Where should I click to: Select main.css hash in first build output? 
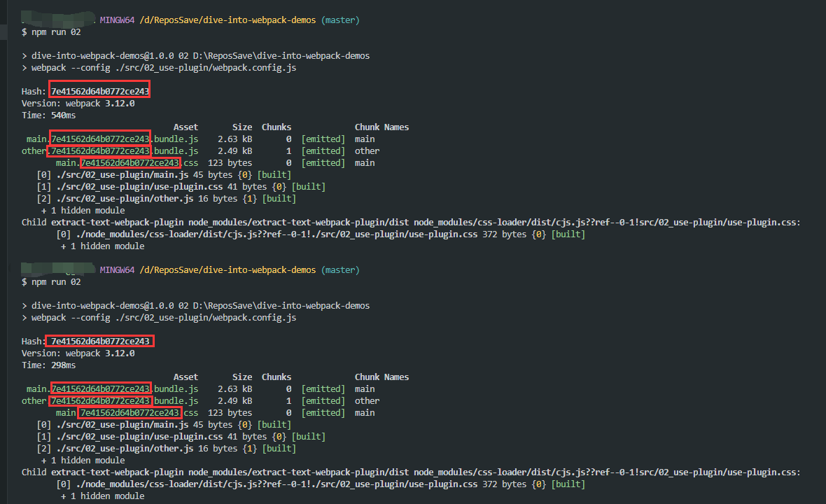tap(130, 163)
